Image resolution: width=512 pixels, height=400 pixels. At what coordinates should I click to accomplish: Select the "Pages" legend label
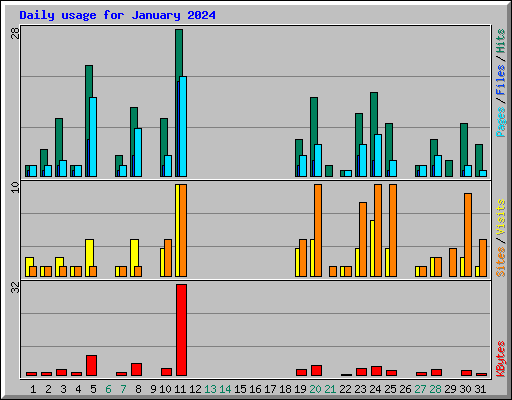tap(501, 122)
